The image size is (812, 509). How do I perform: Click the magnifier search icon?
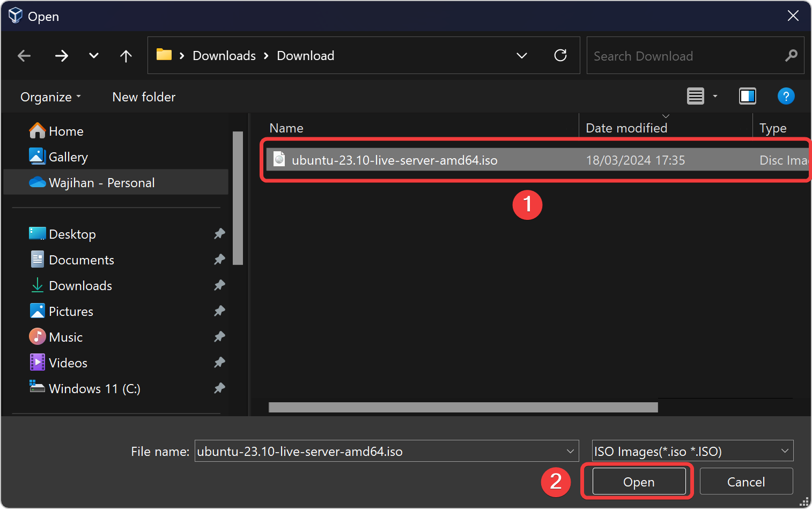pyautogui.click(x=791, y=55)
